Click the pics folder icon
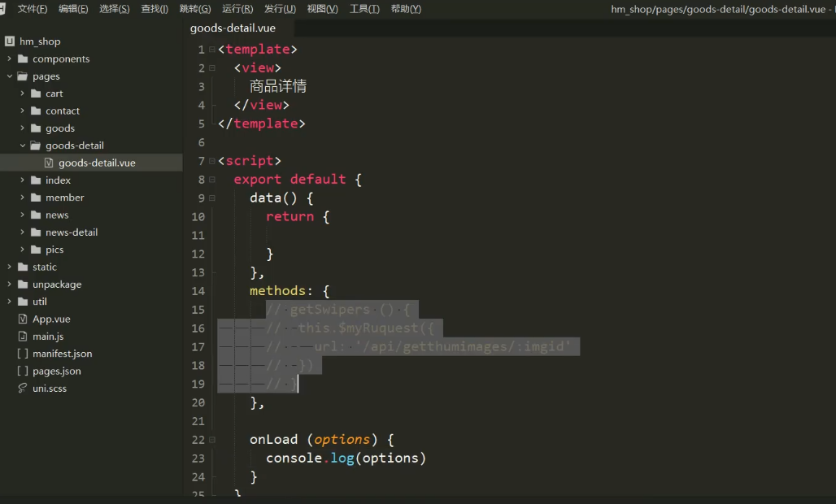 [x=36, y=250]
